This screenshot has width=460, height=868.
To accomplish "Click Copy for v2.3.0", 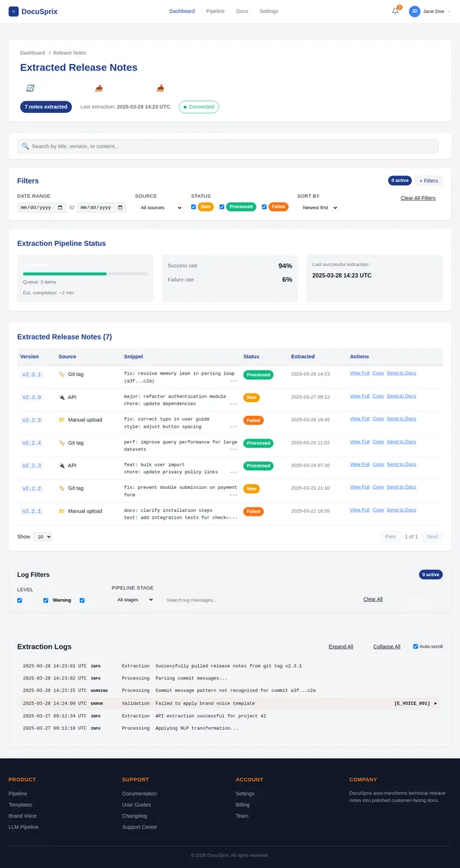I will pyautogui.click(x=378, y=396).
